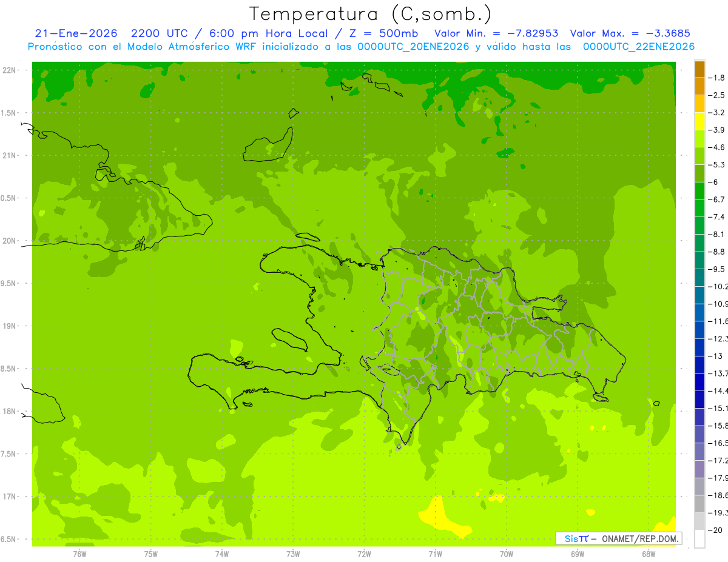Click the '18N' latitude label
This screenshot has height=562, width=728.
pos(10,411)
